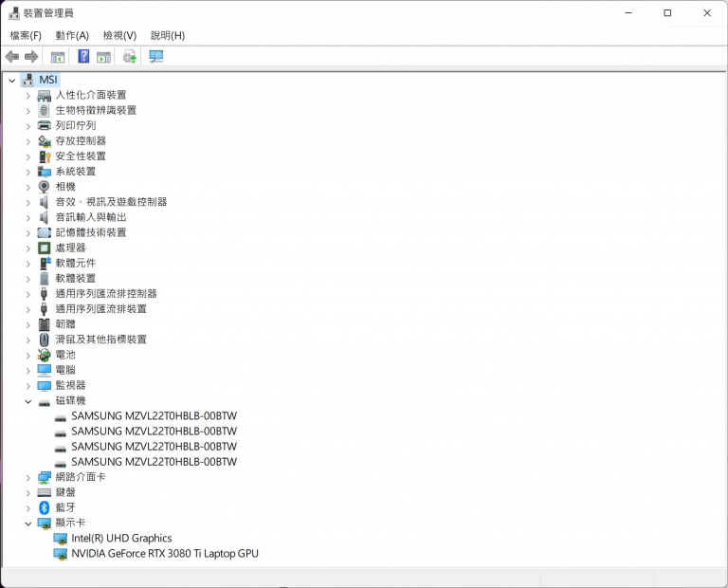Click scan for hardware changes icon
Screen dimensions: 728x588
coord(156,57)
